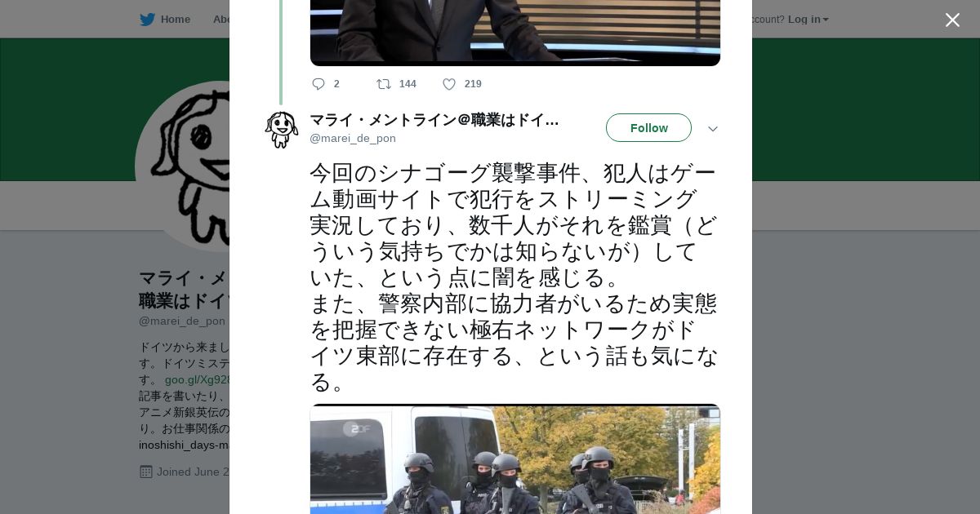Viewport: 980px width, 514px height.
Task: Open the news anchor image at top
Action: [515, 33]
